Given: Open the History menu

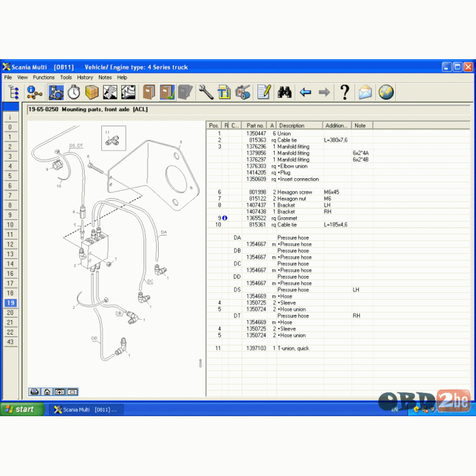Looking at the screenshot, I should [85, 78].
